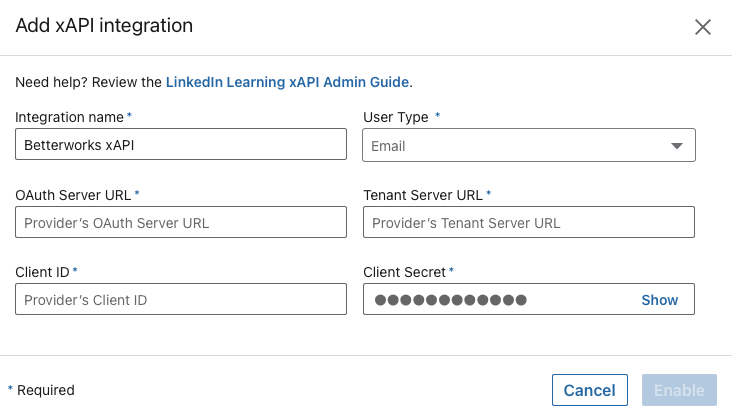Open the LinkedIn Learning xAPI Admin Guide link
Screen dimensions: 732x413
(x=287, y=82)
